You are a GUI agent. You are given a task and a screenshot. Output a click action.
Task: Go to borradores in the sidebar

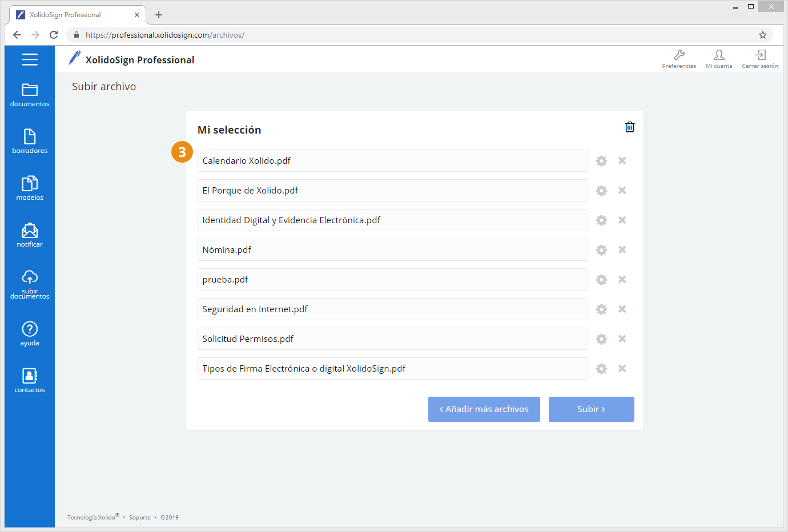tap(30, 142)
